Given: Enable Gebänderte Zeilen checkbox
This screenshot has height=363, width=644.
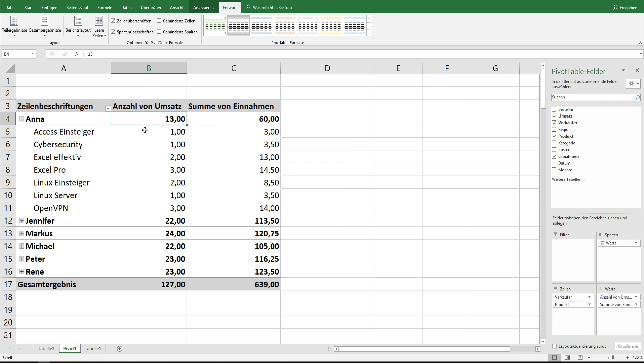Looking at the screenshot, I should (159, 21).
